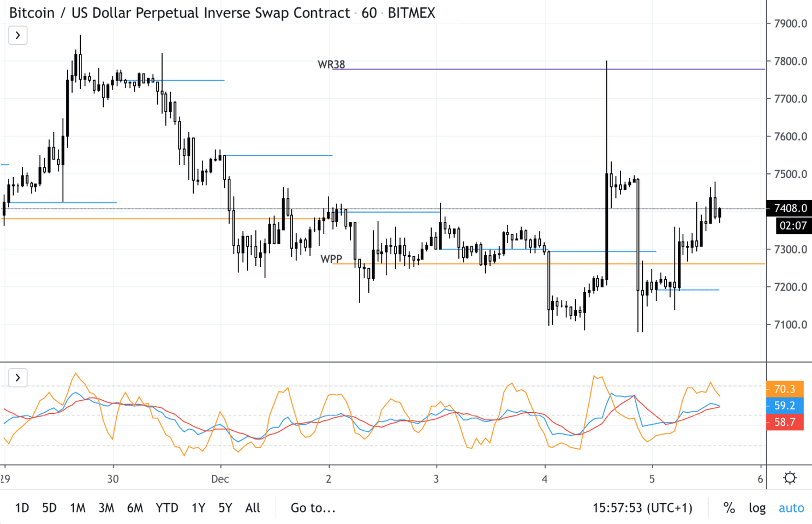Click the BITMEX exchange label
This screenshot has height=524, width=812.
(411, 13)
